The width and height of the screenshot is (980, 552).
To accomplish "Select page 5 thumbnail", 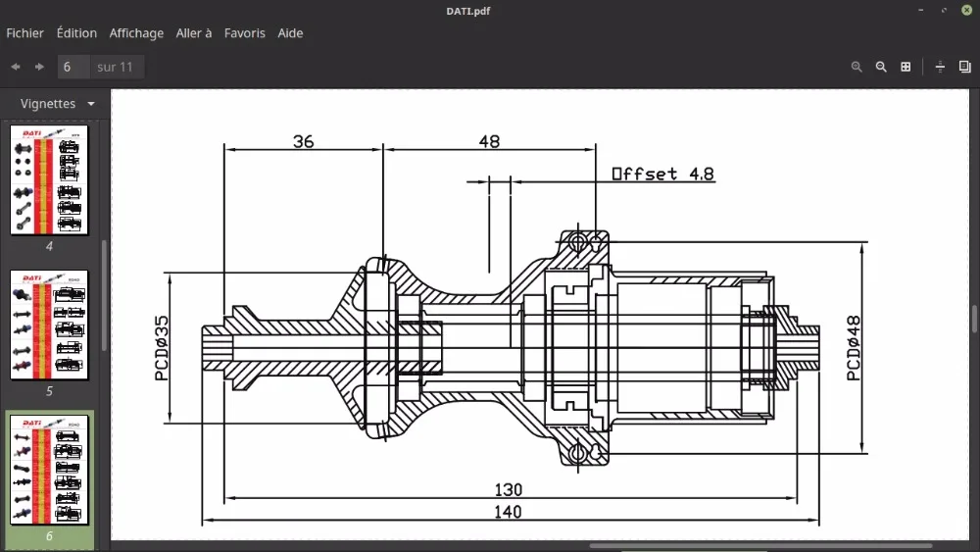I will [49, 326].
